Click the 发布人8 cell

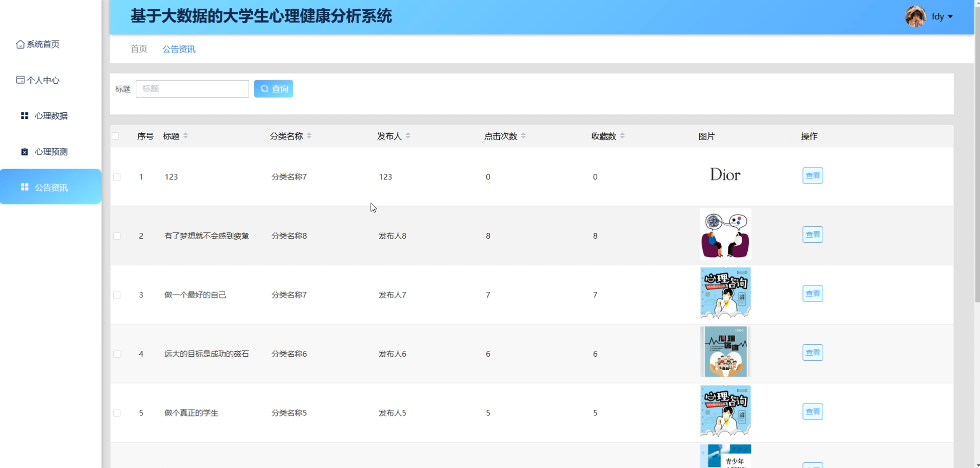[x=393, y=236]
